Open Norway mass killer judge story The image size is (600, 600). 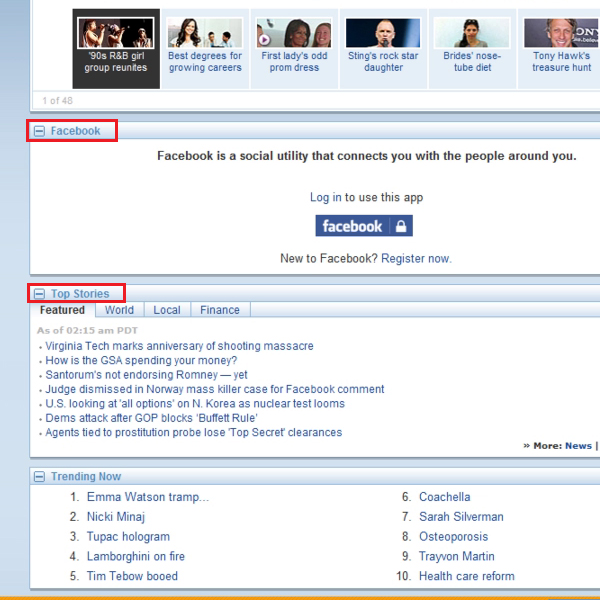pyautogui.click(x=215, y=389)
